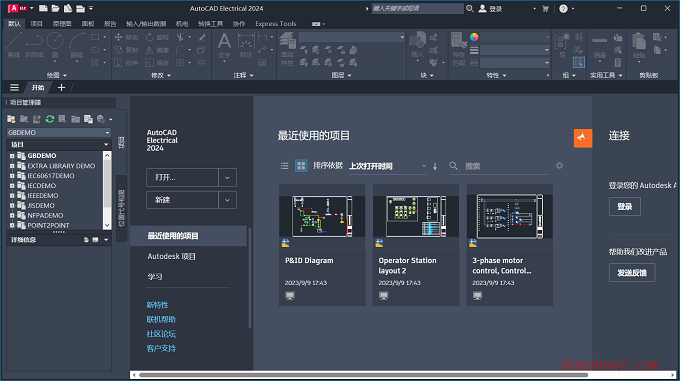This screenshot has height=381, width=680.
Task: Expand the Modify panel flyout
Action: pos(161,75)
